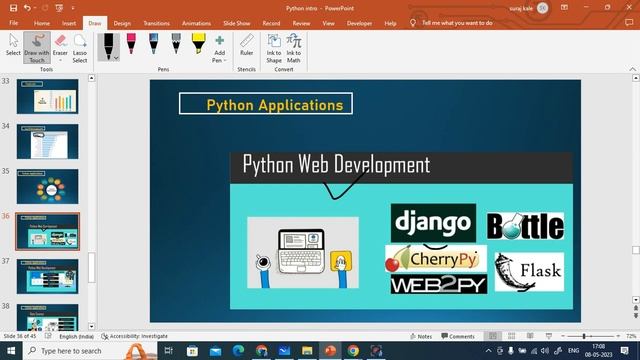Switch to Slide Sorter view
The height and width of the screenshot is (360, 640).
pyautogui.click(x=511, y=336)
